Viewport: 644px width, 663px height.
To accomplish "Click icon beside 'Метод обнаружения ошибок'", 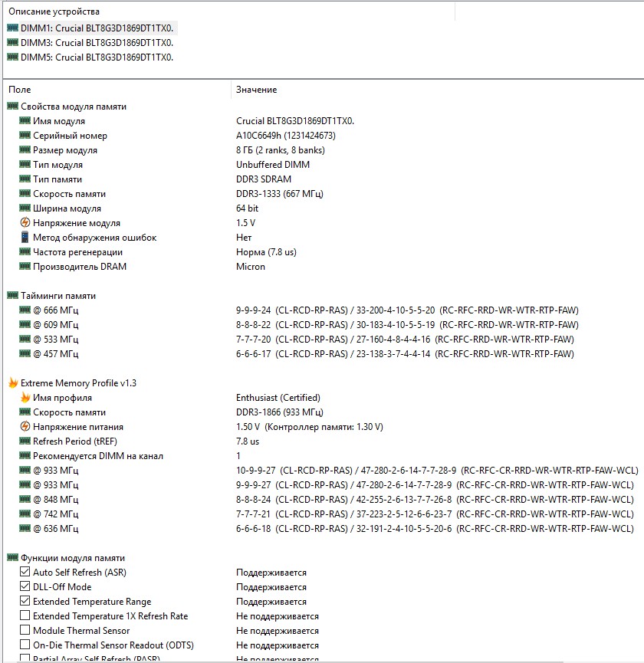I will (25, 237).
